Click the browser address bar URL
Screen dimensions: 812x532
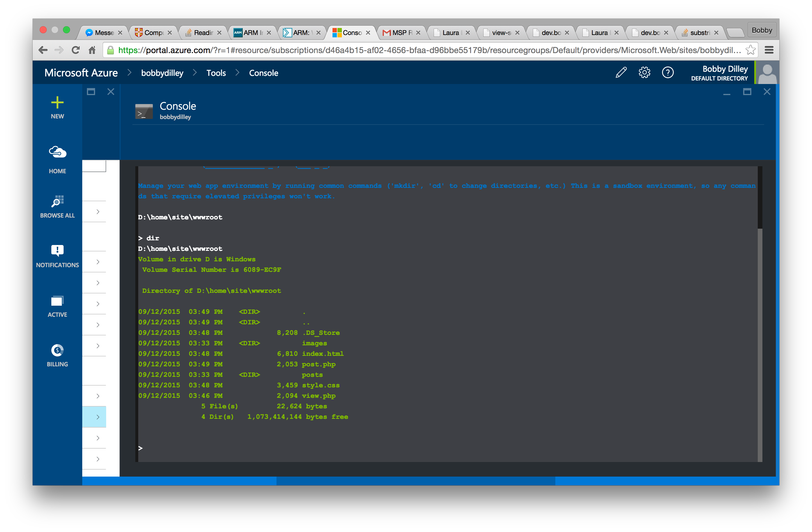pos(430,50)
